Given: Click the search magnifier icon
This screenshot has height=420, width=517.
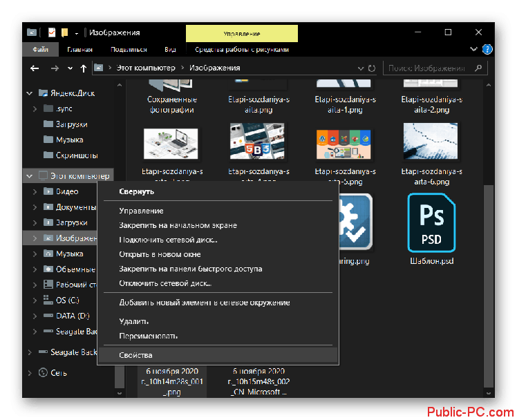Looking at the screenshot, I should tap(478, 68).
